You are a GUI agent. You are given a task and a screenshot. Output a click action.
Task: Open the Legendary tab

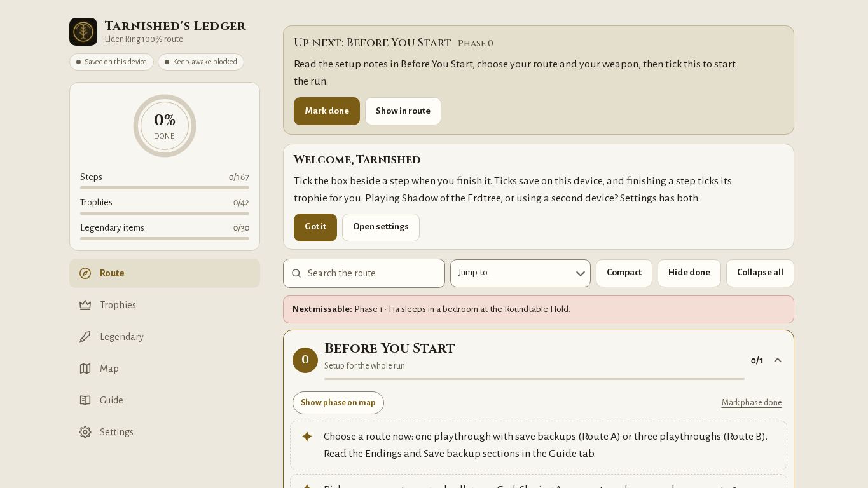point(165,337)
